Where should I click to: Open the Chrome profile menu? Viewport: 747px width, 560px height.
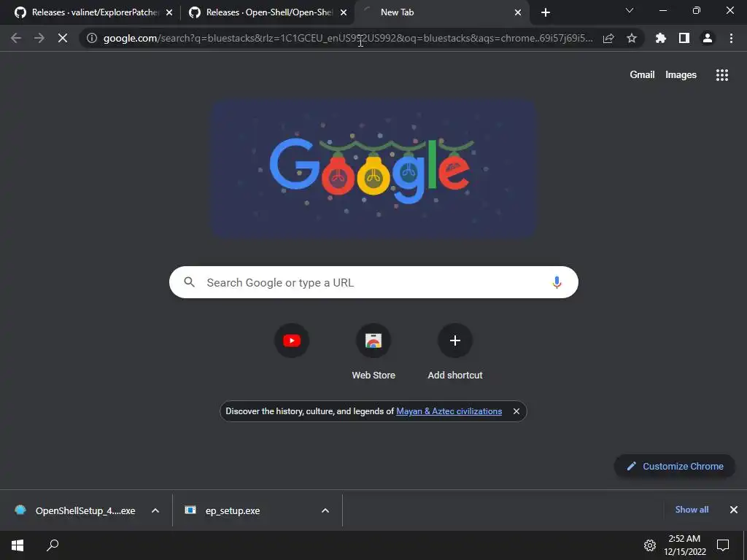[708, 38]
